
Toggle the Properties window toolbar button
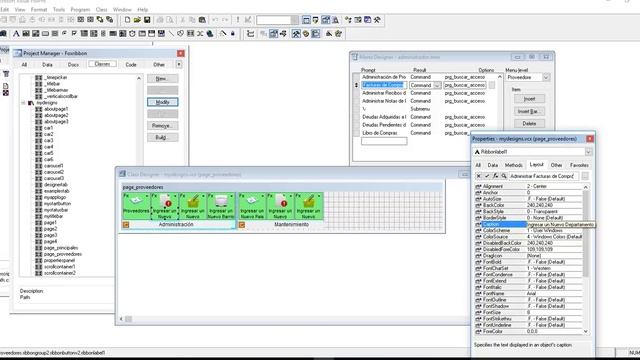click(326, 20)
